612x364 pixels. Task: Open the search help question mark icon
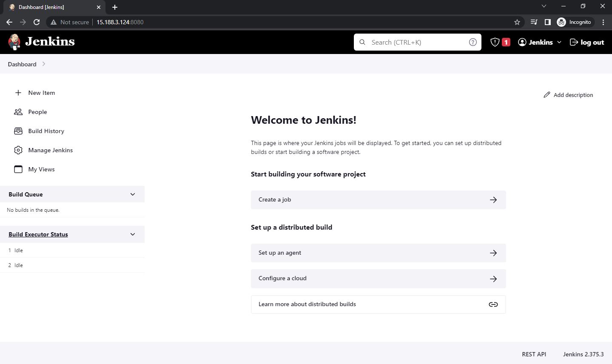(x=473, y=42)
